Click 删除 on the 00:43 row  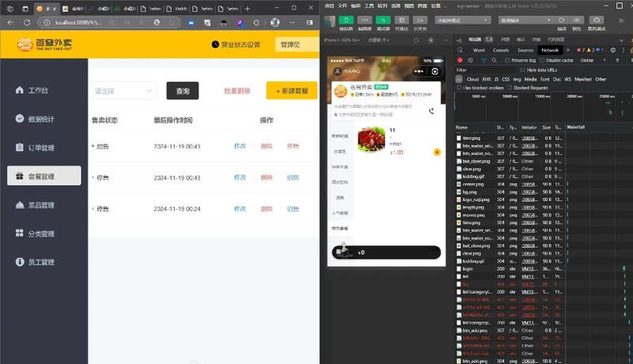click(267, 177)
